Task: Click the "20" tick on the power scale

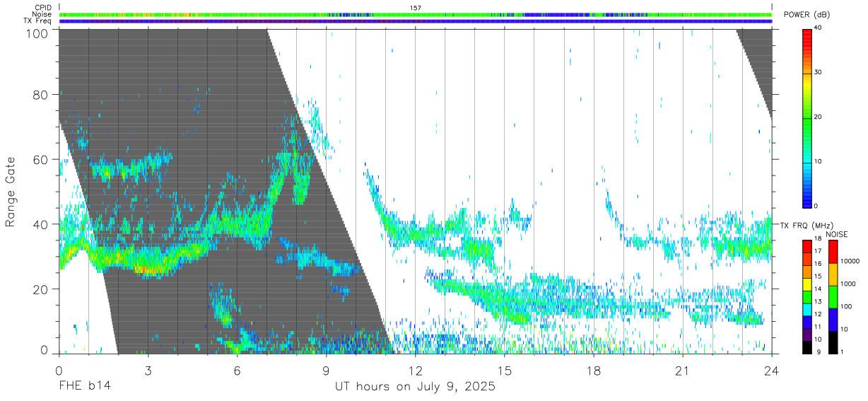Action: [819, 117]
